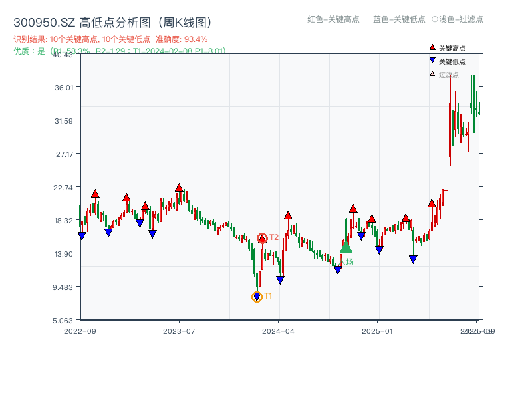Click the 入场 label text

[346, 261]
